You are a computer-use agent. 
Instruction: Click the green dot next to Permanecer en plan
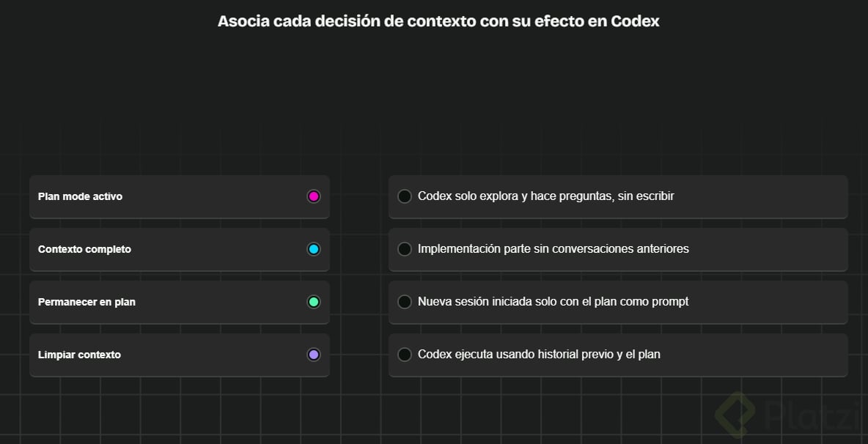[x=313, y=302]
